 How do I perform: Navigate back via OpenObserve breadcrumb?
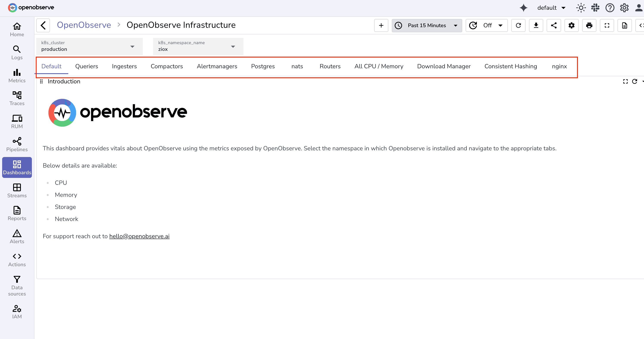click(84, 25)
